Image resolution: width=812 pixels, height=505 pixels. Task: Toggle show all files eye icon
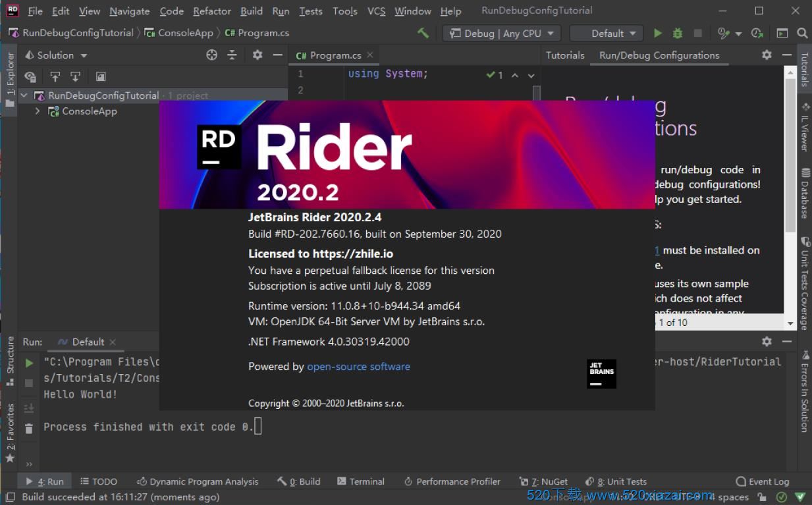pyautogui.click(x=30, y=77)
